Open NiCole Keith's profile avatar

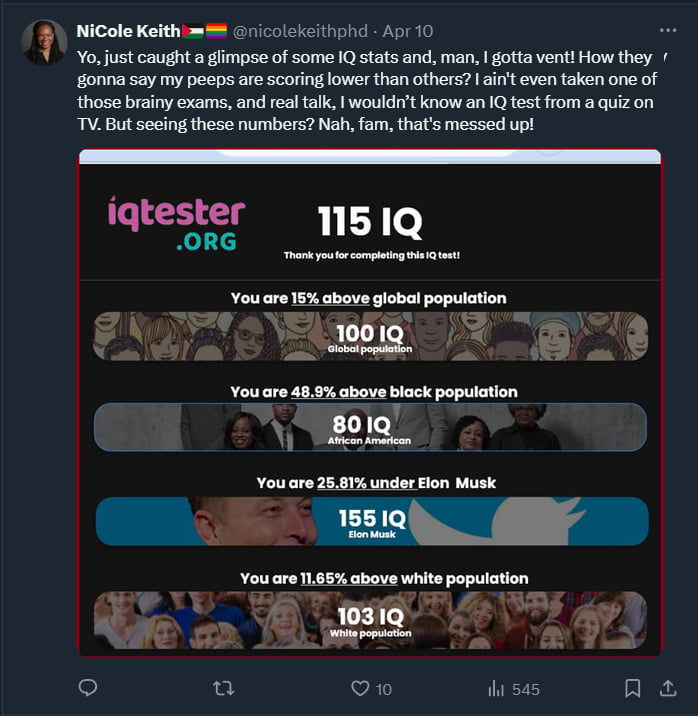(x=44, y=42)
